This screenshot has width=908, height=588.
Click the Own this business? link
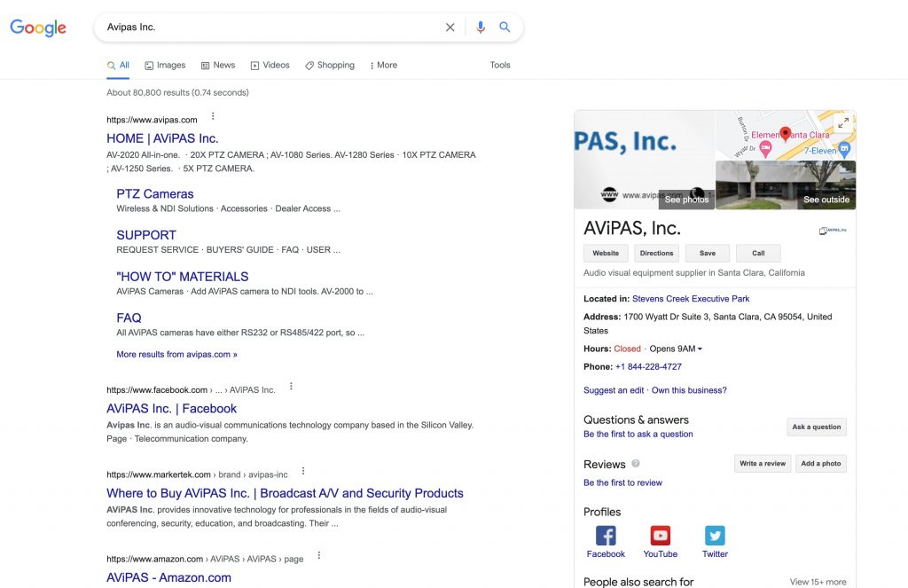click(x=689, y=390)
